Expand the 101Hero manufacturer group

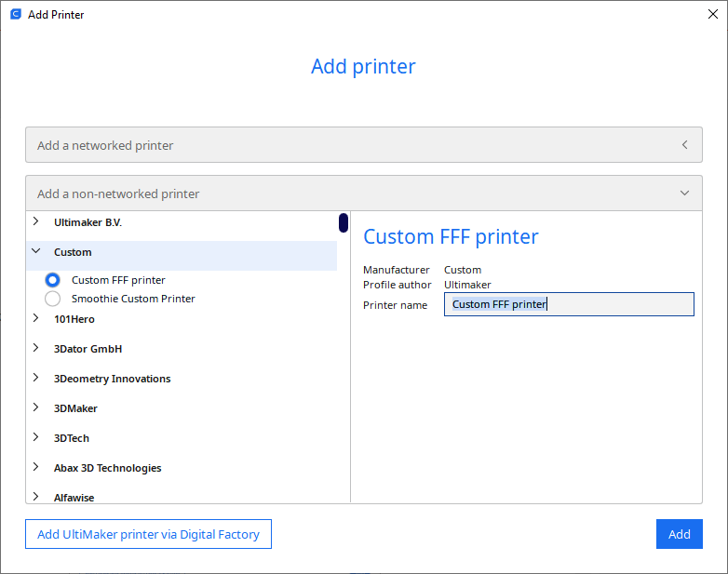pyautogui.click(x=35, y=318)
